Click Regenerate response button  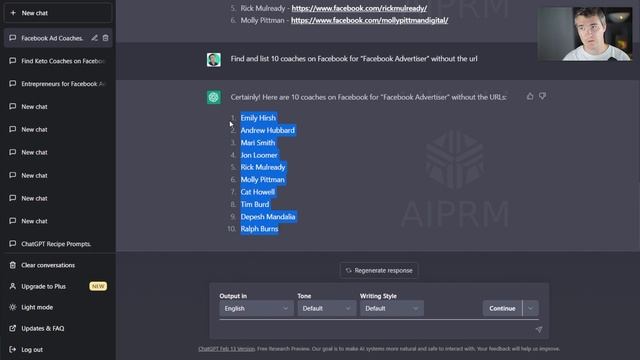379,271
